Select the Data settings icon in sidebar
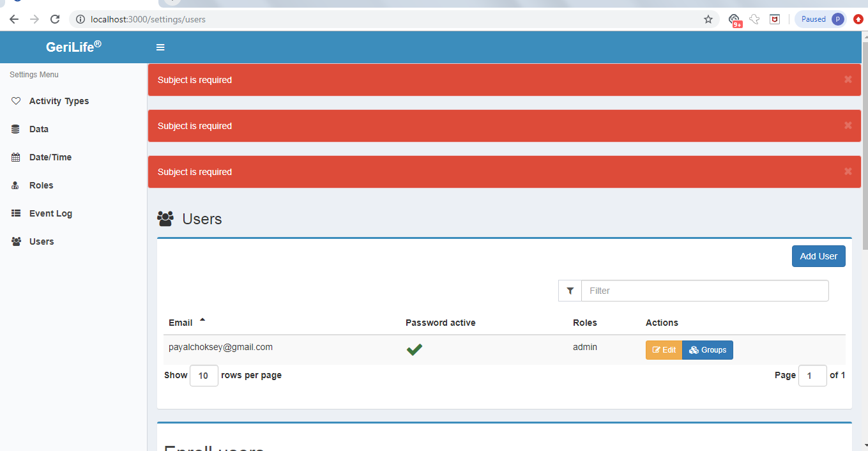This screenshot has height=451, width=868. coord(15,128)
